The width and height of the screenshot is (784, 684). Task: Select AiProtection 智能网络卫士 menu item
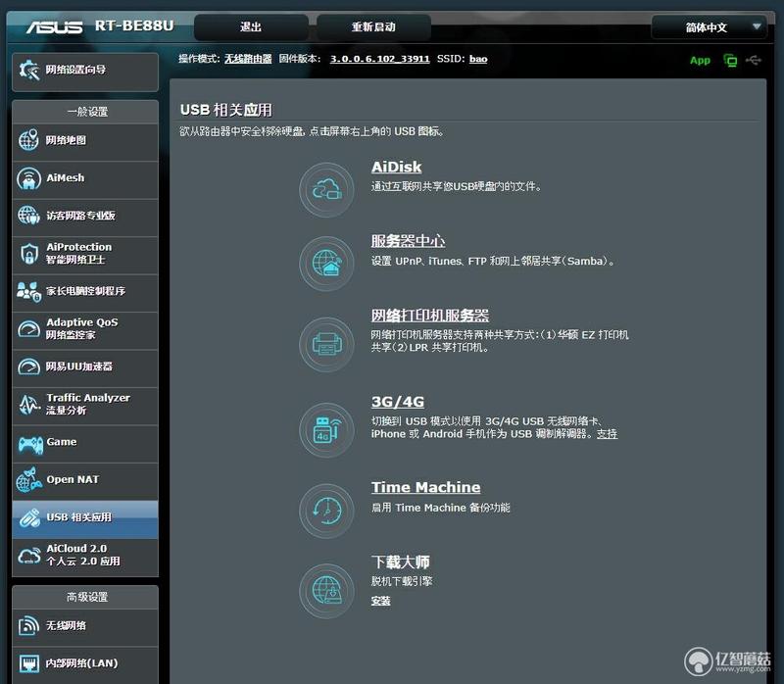pos(85,254)
